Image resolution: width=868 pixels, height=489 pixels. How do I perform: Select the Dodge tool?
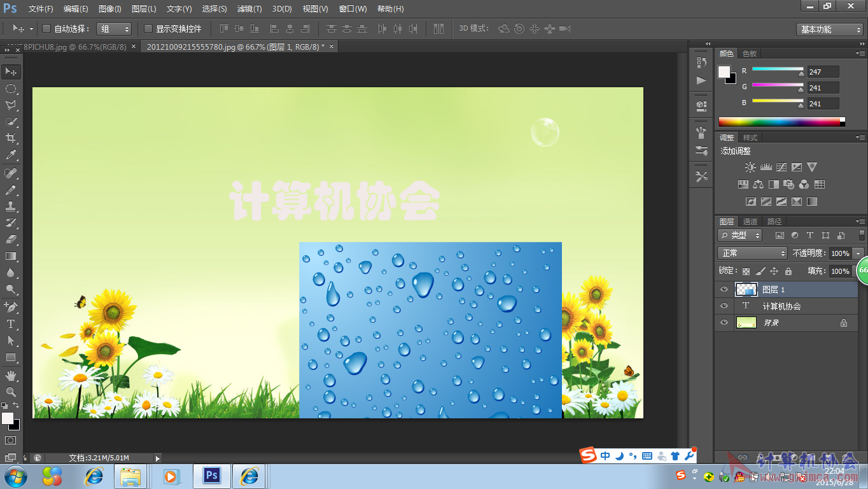coord(11,289)
